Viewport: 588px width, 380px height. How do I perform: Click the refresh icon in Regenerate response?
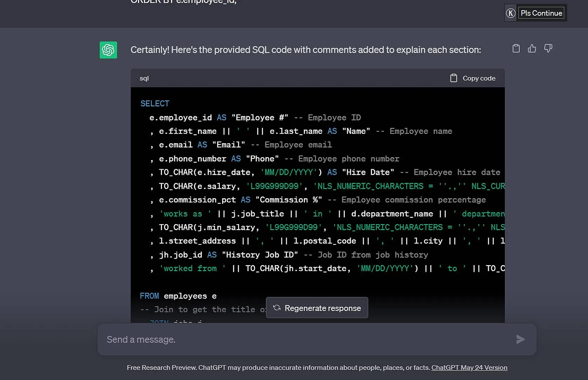click(277, 308)
